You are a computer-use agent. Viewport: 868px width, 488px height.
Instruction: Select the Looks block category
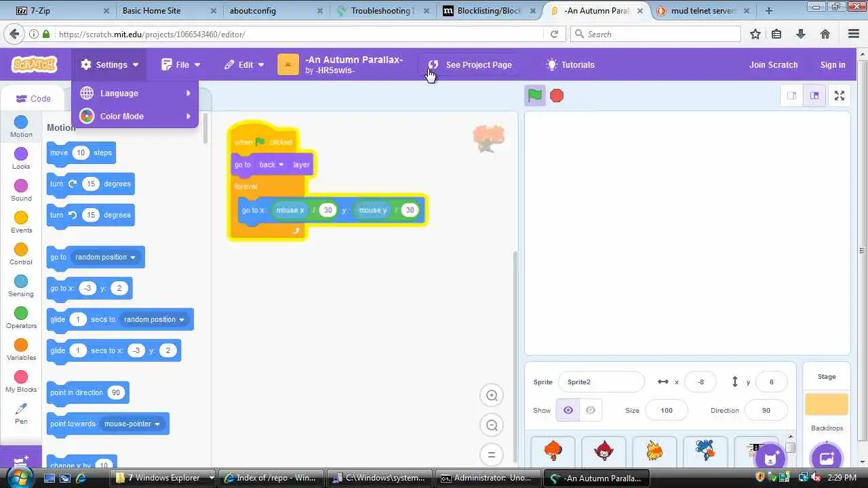[21, 159]
